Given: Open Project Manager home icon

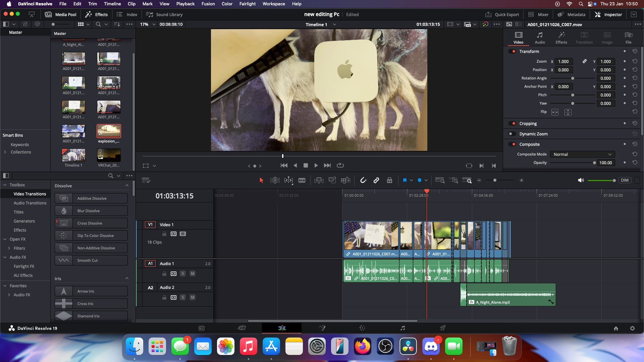Looking at the screenshot, I should point(616,328).
